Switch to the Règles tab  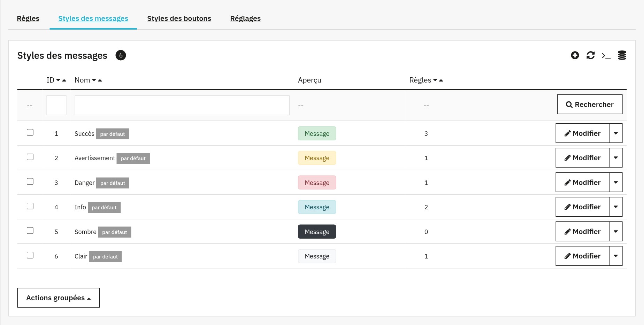click(28, 18)
